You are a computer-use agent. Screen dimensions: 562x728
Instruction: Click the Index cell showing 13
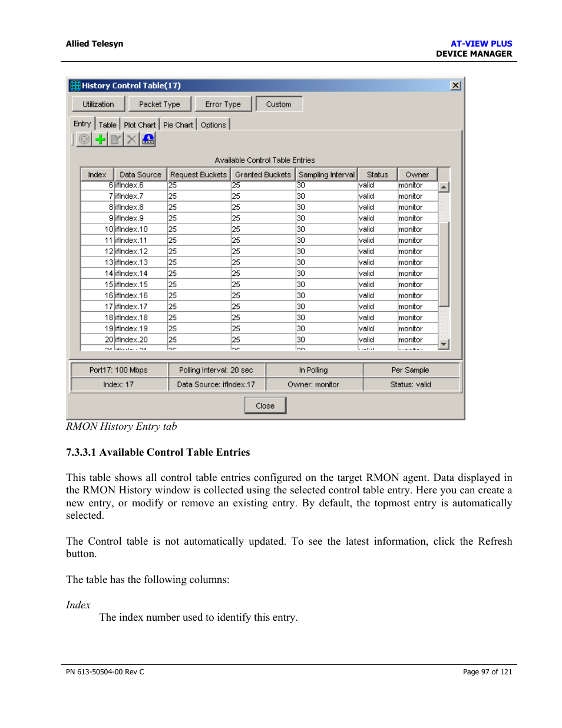[x=98, y=262]
